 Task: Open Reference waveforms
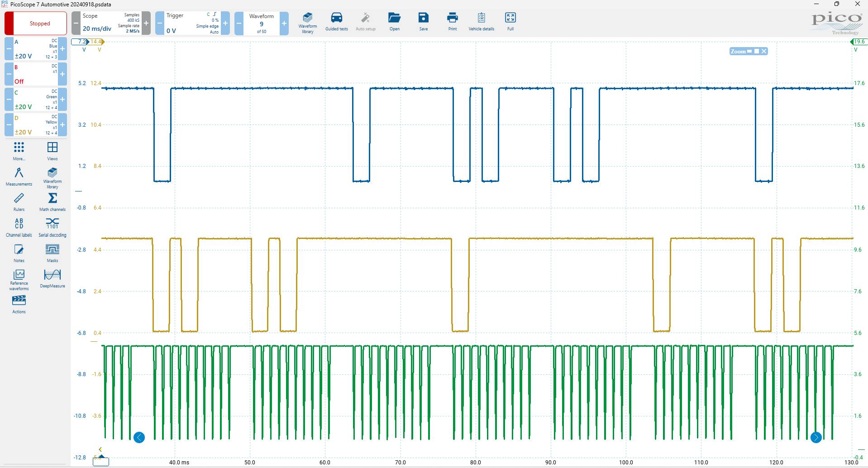(x=19, y=277)
